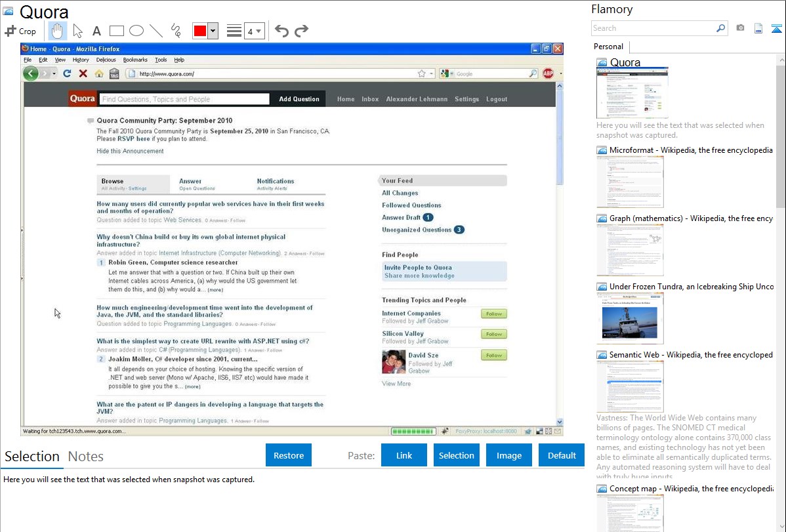Open the Semantic Web snapshot thumbnail

[x=630, y=386]
